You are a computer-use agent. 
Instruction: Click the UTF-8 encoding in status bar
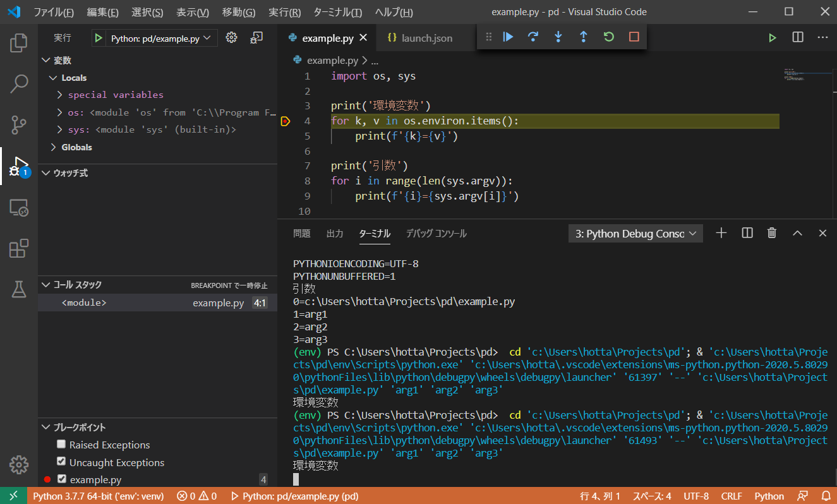pos(695,496)
